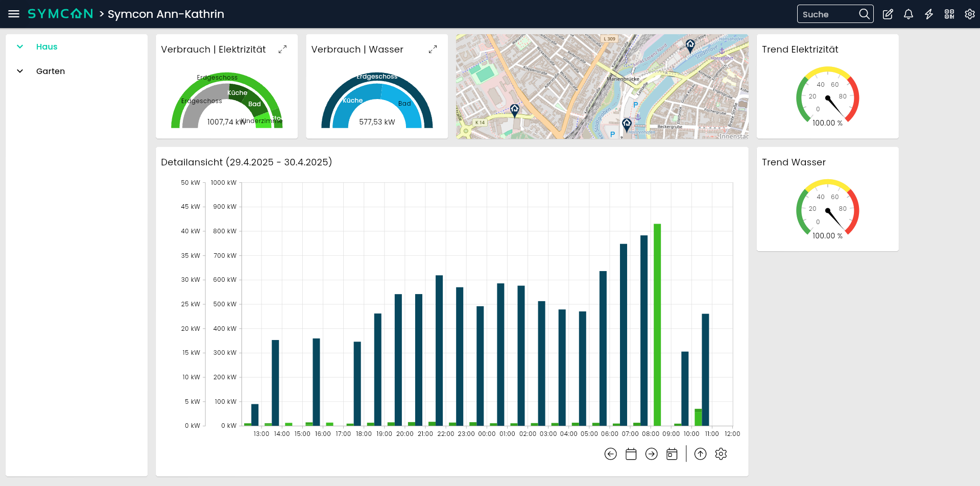Open the Verbrauch Wasser expand view
980x486 pixels.
point(433,49)
